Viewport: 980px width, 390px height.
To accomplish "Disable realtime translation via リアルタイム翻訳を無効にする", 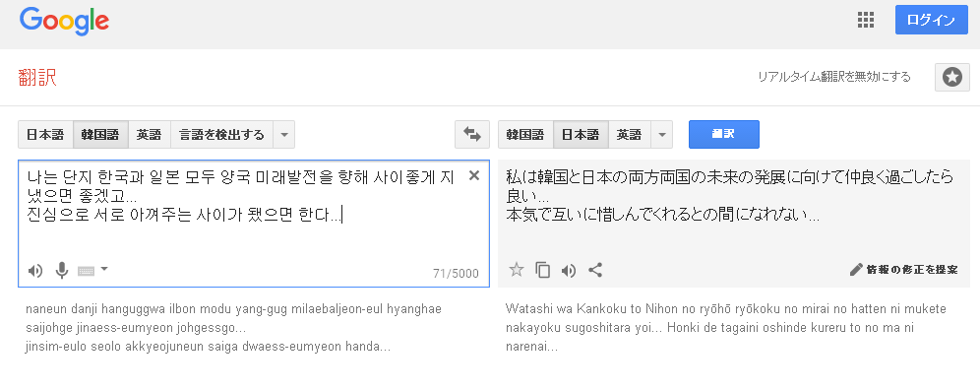I will pos(833,77).
